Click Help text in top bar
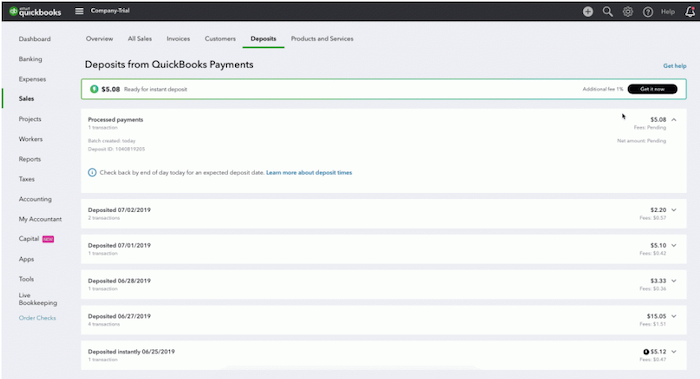 tap(668, 12)
